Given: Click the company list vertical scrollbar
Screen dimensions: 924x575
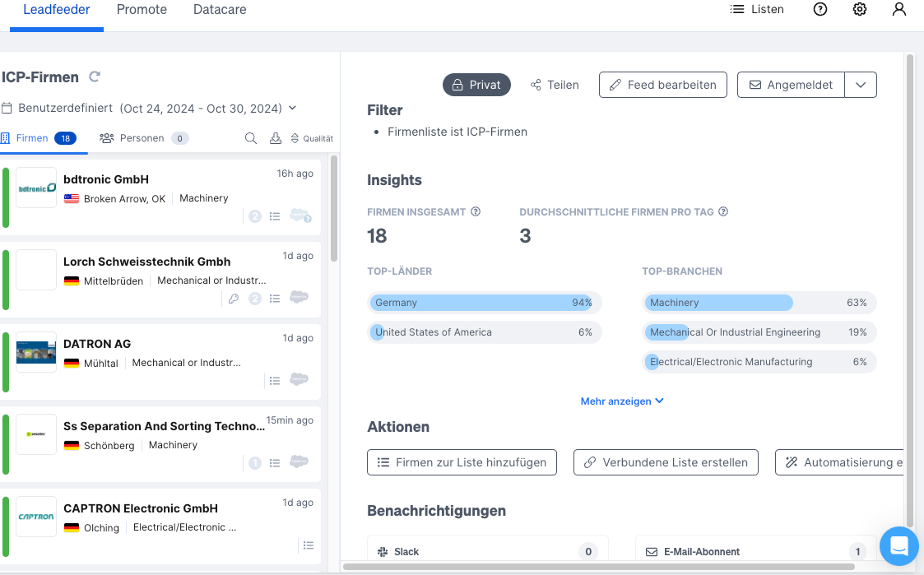Looking at the screenshot, I should tap(334, 209).
